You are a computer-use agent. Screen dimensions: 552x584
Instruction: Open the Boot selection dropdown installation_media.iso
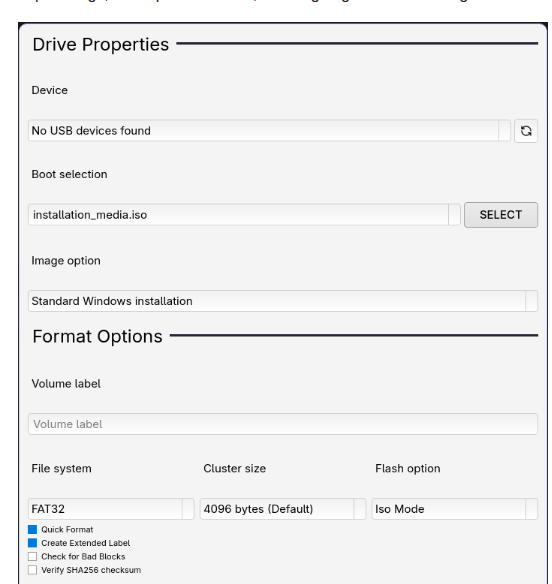244,215
